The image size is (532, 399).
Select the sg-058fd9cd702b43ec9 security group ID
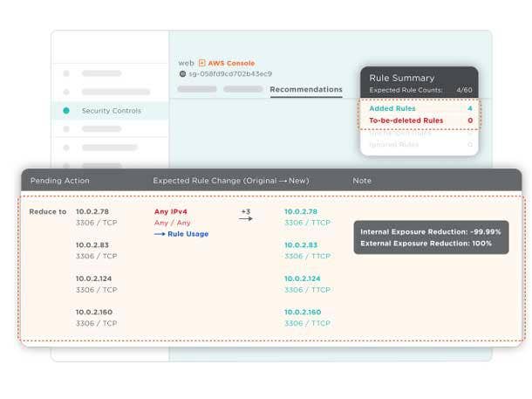[x=230, y=74]
